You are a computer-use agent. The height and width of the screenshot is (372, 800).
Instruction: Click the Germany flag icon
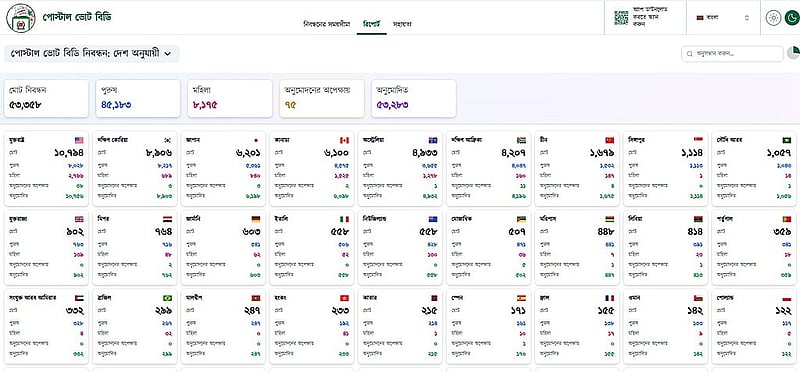(256, 219)
